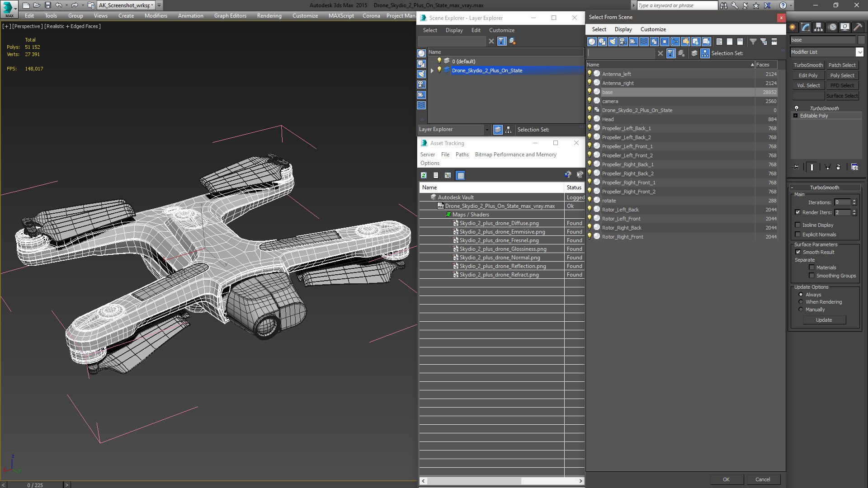The image size is (868, 488).
Task: Click Select All icon in Select From Scene
Action: point(719,42)
